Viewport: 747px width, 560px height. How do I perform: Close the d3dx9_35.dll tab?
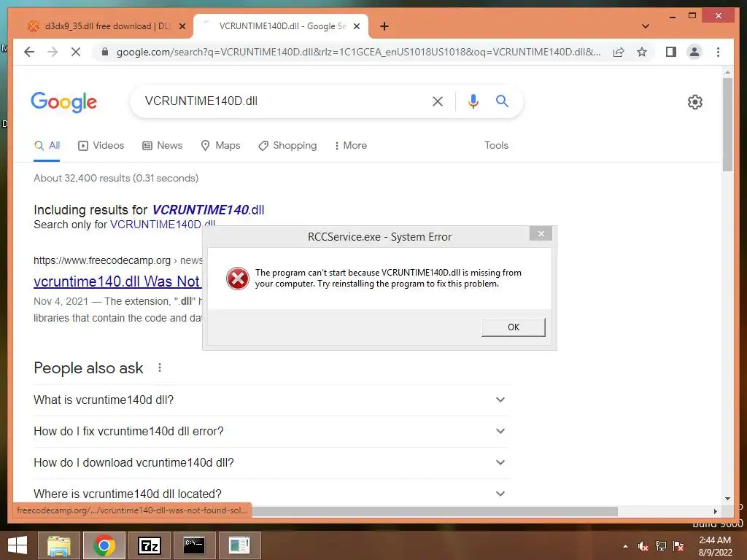pyautogui.click(x=182, y=26)
